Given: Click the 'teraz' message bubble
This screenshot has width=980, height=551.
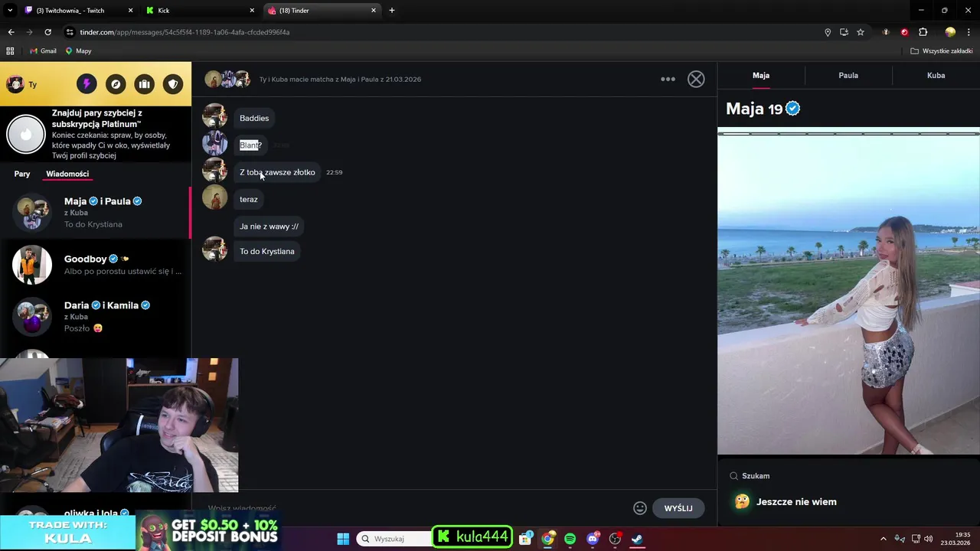Looking at the screenshot, I should tap(249, 199).
